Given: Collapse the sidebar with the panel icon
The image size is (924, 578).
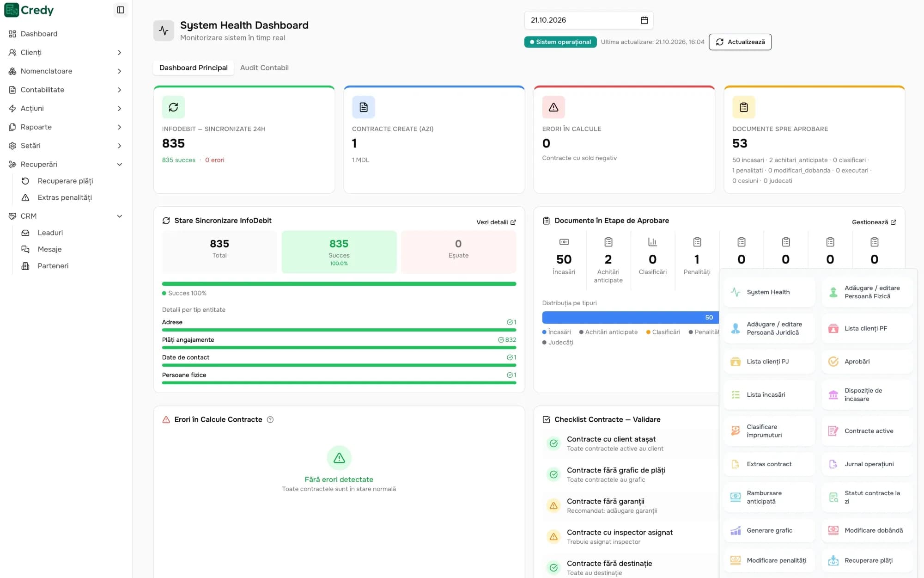Looking at the screenshot, I should coord(120,10).
